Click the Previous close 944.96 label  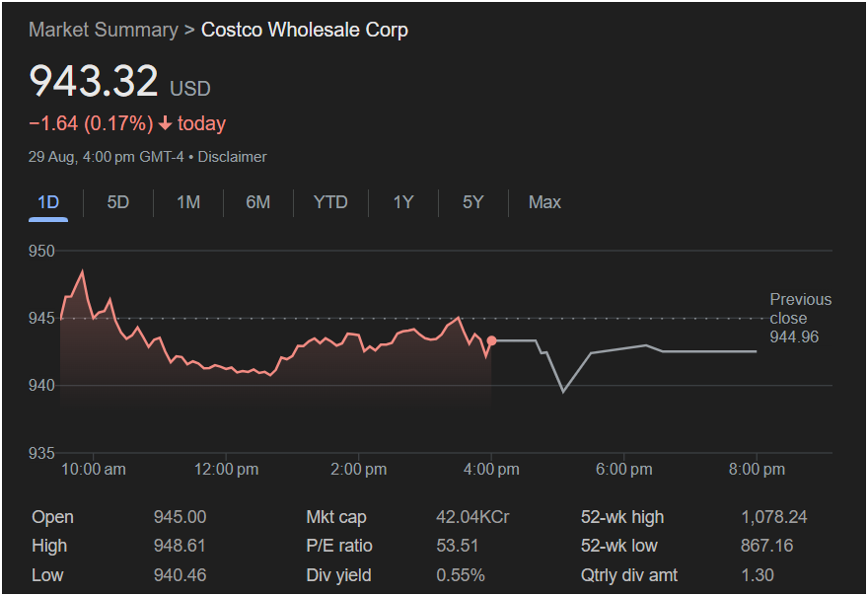point(800,318)
